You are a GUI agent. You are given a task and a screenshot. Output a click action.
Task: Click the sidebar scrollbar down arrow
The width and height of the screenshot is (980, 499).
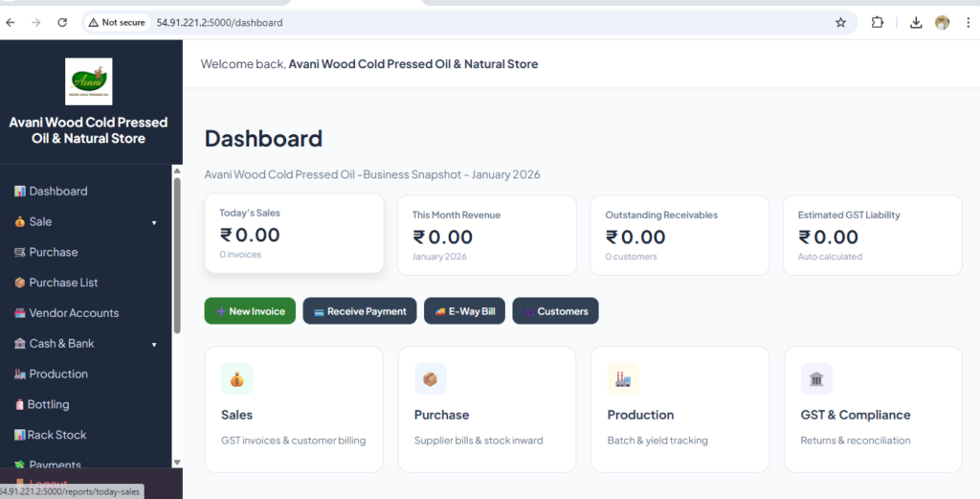pos(177,463)
